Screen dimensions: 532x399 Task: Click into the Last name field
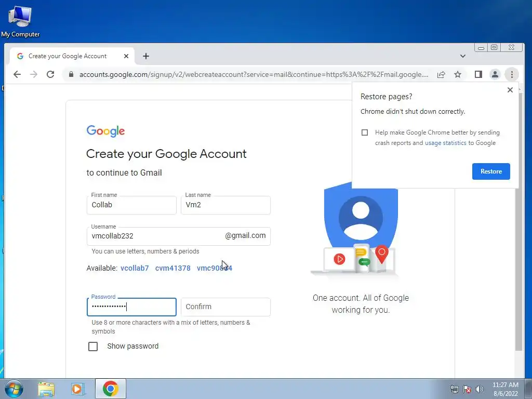coord(225,205)
